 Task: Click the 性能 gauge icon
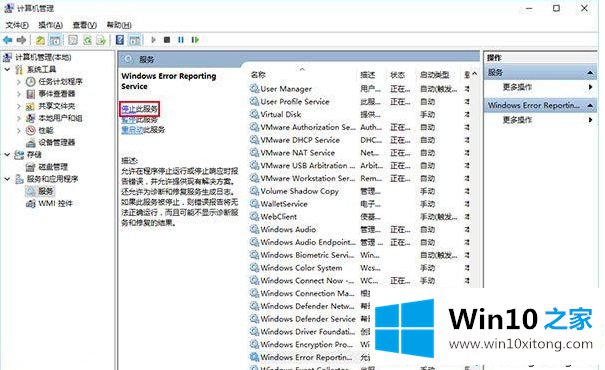[30, 130]
